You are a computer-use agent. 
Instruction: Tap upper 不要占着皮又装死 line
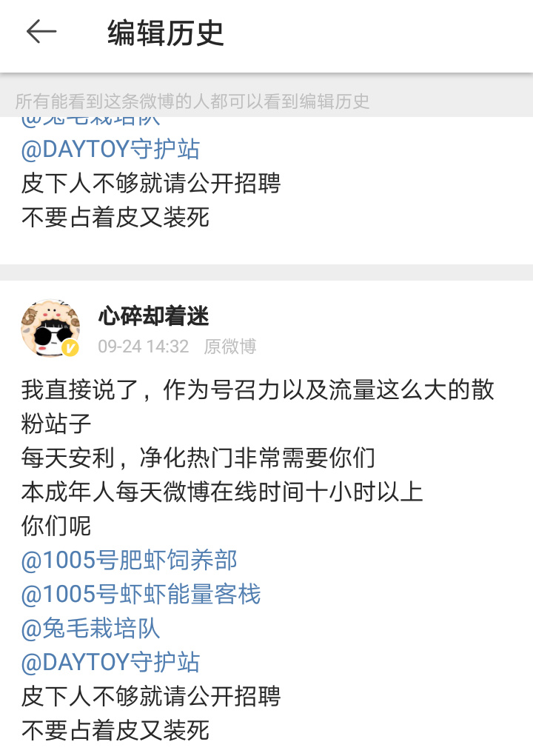point(115,218)
